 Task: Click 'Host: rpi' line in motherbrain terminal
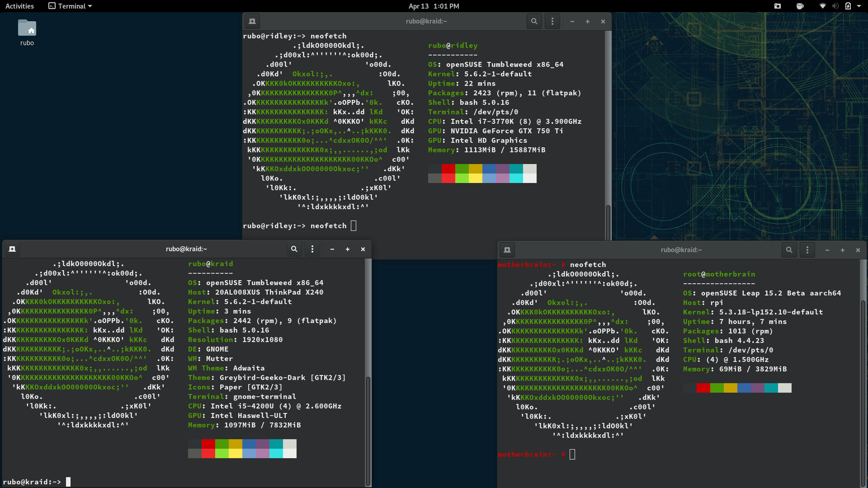703,302
